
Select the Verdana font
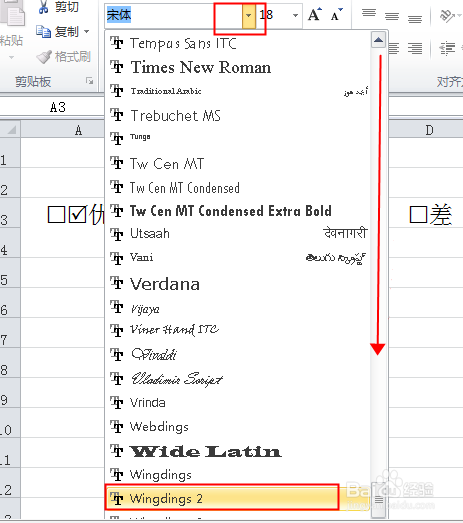click(238, 284)
